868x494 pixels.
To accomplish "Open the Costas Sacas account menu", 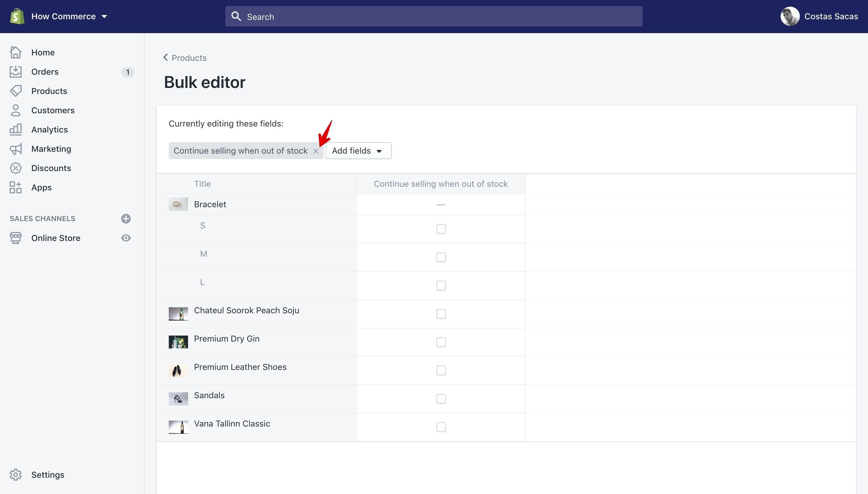I will 819,16.
